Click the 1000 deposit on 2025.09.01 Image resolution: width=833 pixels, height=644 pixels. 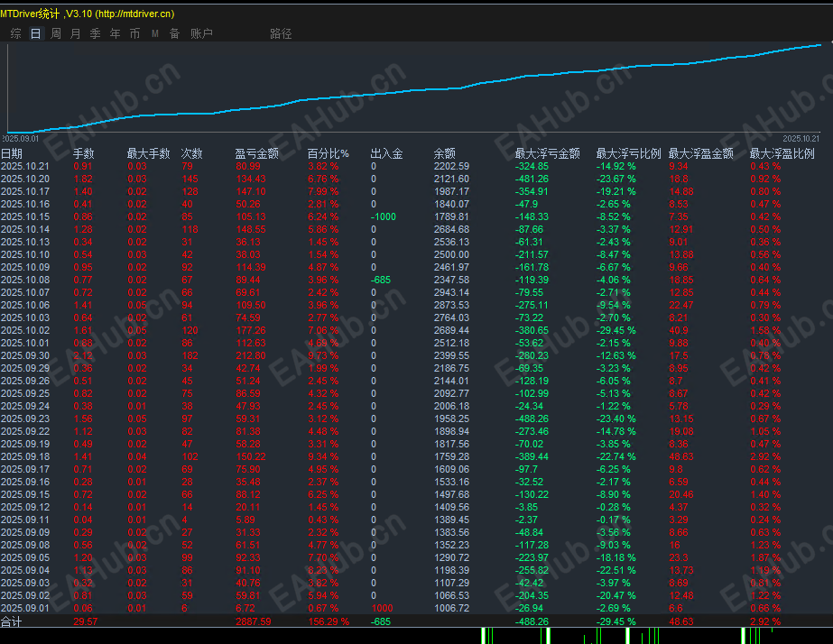tap(382, 608)
